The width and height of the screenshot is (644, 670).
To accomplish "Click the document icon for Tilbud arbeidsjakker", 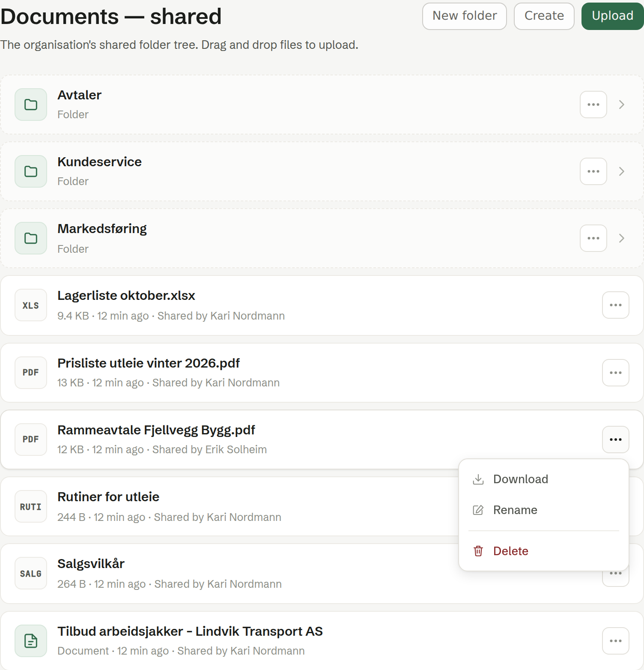I will pyautogui.click(x=31, y=641).
